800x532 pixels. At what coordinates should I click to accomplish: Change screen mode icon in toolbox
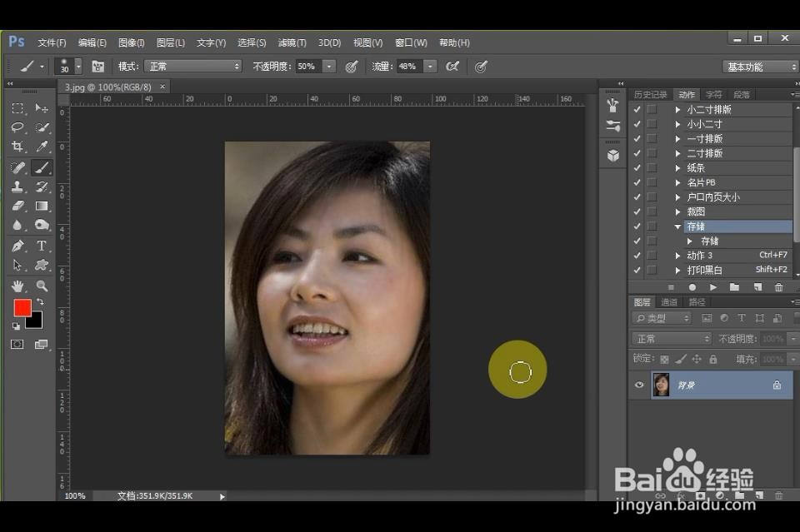tap(42, 345)
